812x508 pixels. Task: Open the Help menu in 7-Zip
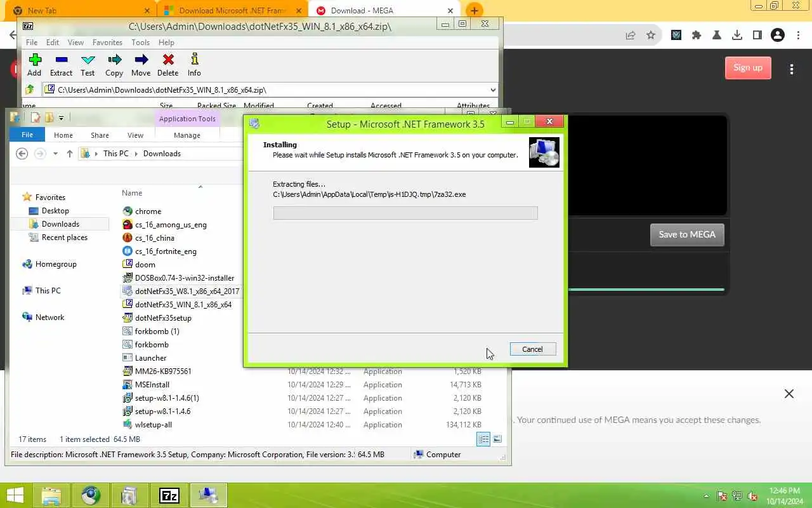pyautogui.click(x=166, y=43)
